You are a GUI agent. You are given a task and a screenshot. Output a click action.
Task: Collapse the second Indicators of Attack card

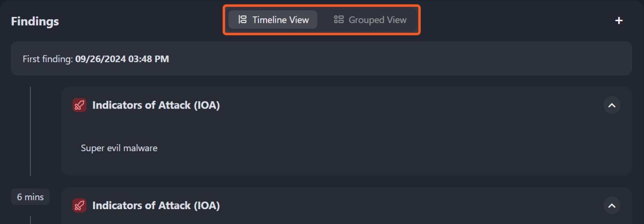pyautogui.click(x=612, y=206)
